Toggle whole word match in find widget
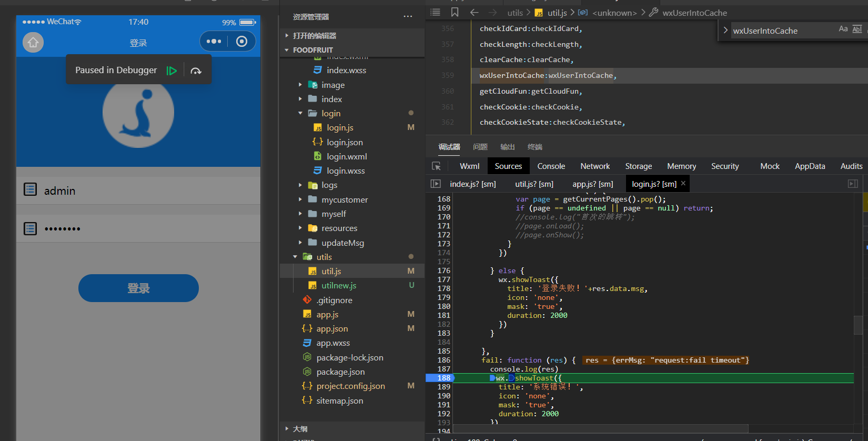 coord(857,29)
